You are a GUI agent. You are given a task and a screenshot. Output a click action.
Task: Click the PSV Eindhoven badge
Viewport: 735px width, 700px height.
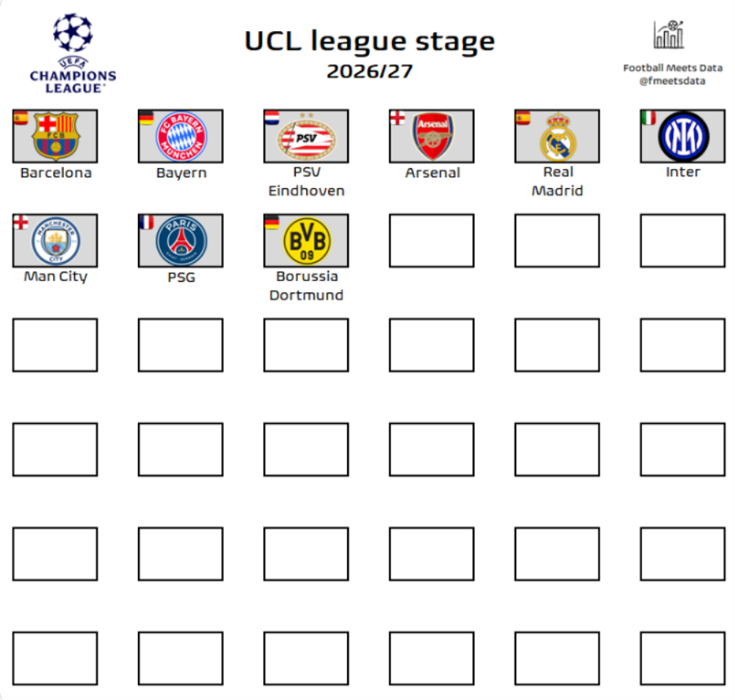click(306, 136)
